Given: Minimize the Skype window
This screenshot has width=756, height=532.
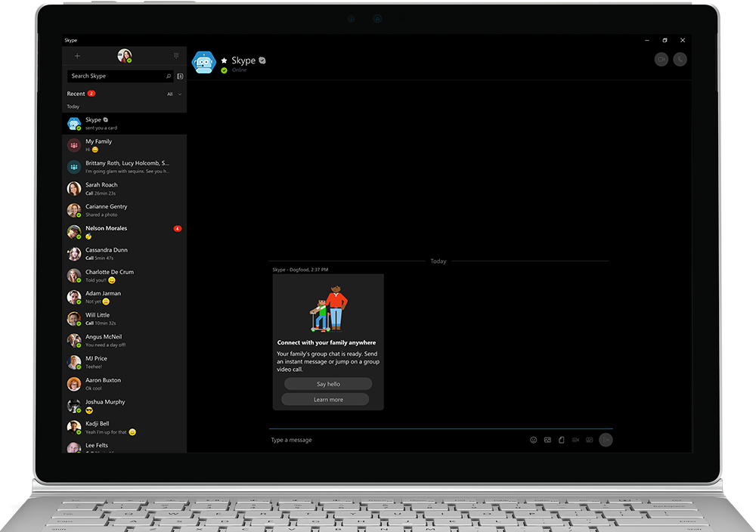Looking at the screenshot, I should (x=647, y=41).
